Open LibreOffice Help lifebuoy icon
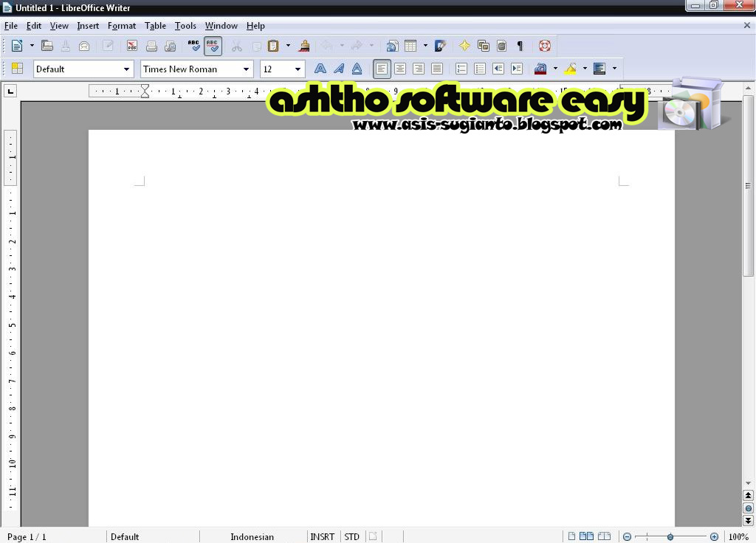 pos(545,46)
